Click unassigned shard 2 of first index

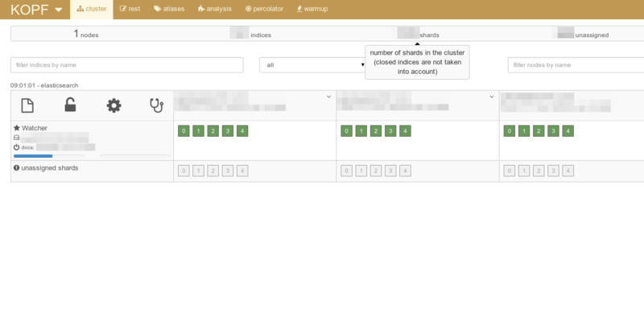[213, 171]
